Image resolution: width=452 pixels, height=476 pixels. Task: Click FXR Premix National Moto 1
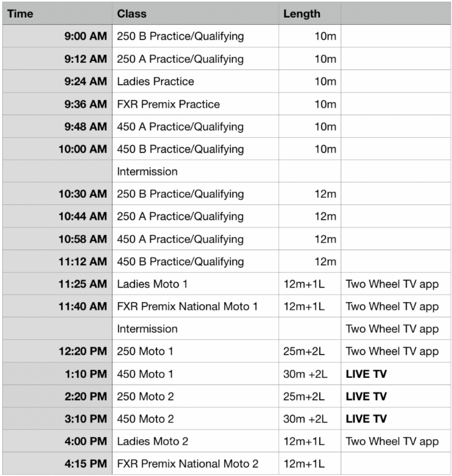[187, 307]
